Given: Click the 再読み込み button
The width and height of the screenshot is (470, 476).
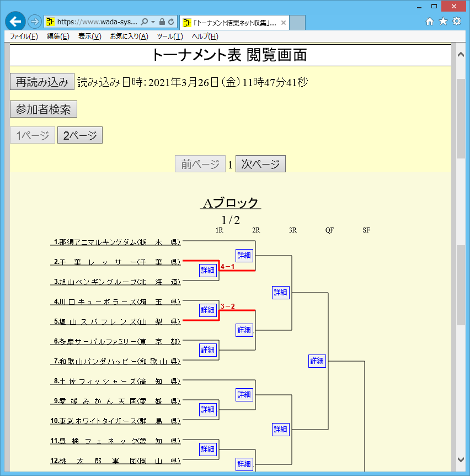Looking at the screenshot, I should (42, 82).
